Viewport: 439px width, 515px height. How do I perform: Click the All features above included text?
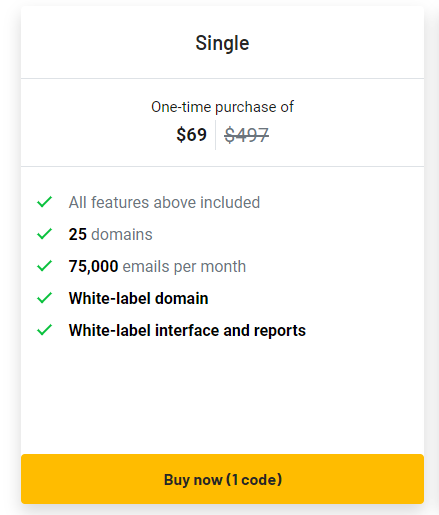click(164, 202)
